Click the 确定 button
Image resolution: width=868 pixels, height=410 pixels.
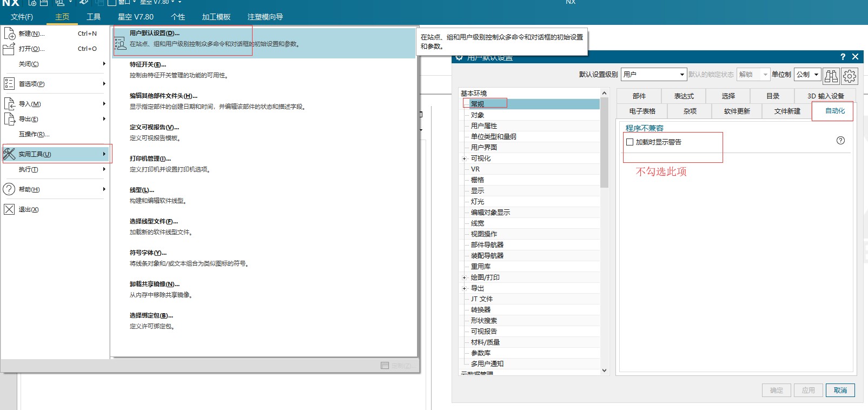[x=777, y=390]
